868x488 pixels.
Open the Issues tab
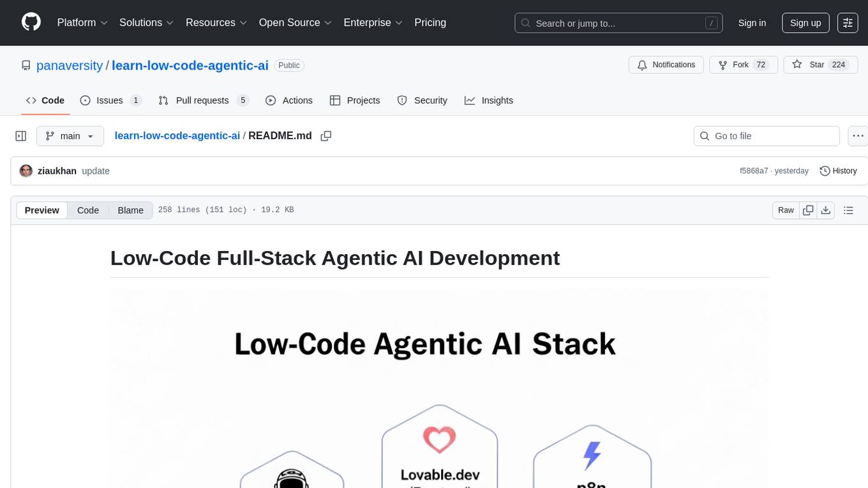[x=111, y=100]
